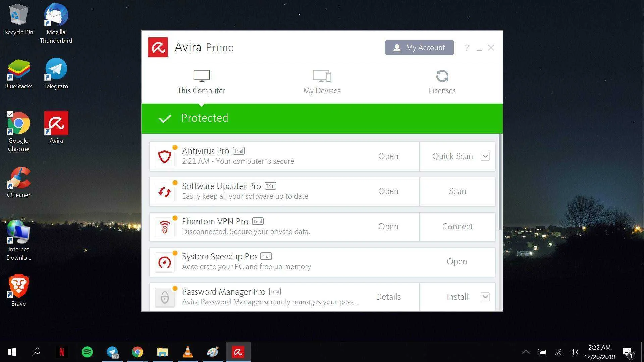Select the Google Chrome desktop shortcut
The image size is (644, 362).
tap(18, 132)
